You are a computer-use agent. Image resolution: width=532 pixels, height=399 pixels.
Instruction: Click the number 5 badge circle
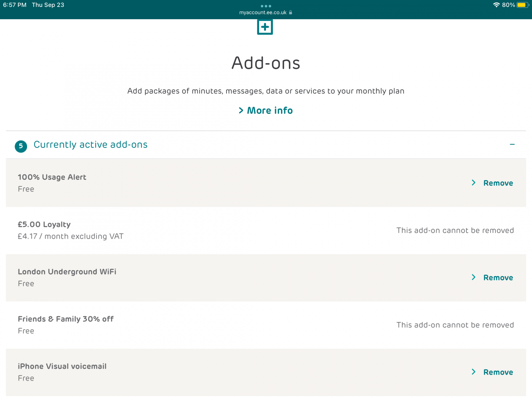click(x=21, y=146)
